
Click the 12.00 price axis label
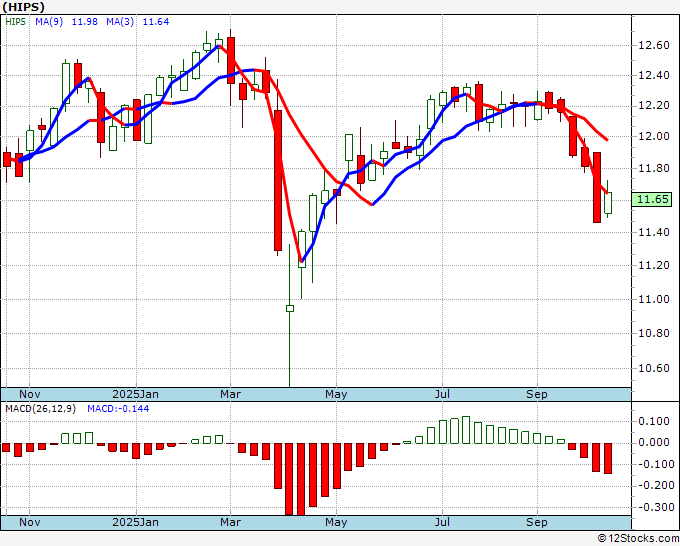(x=654, y=136)
